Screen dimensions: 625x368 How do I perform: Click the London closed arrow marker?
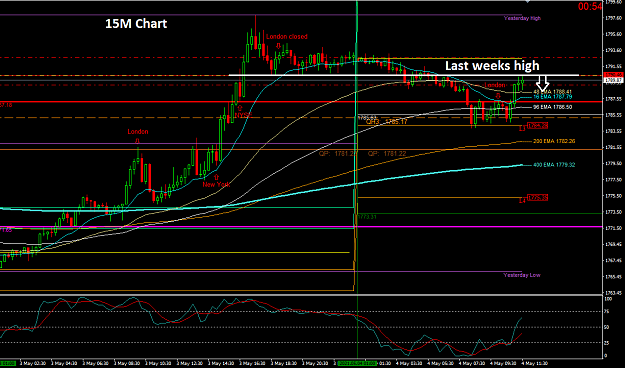tap(279, 45)
